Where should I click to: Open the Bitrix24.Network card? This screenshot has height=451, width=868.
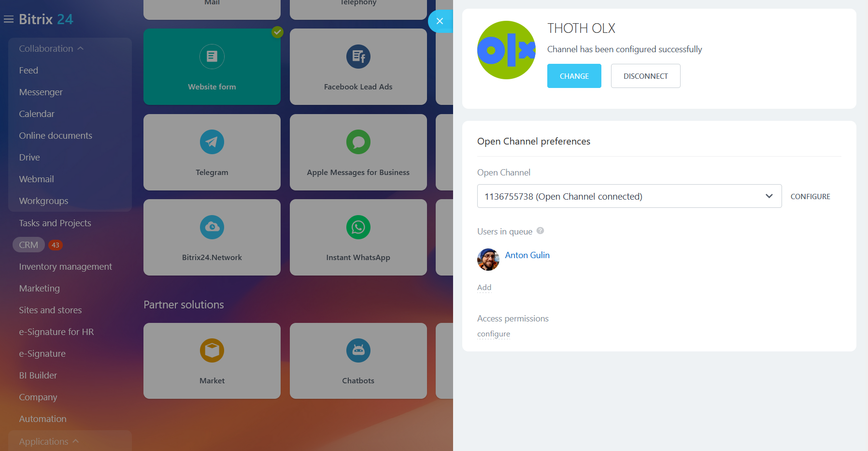pos(212,237)
